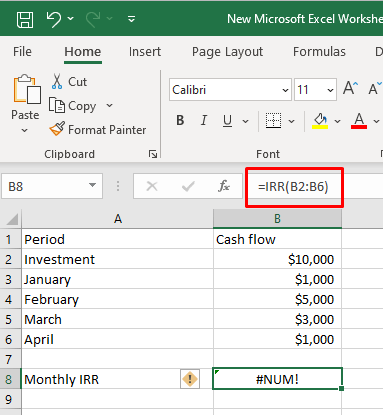Apply the yellow Fill Color

[x=320, y=120]
